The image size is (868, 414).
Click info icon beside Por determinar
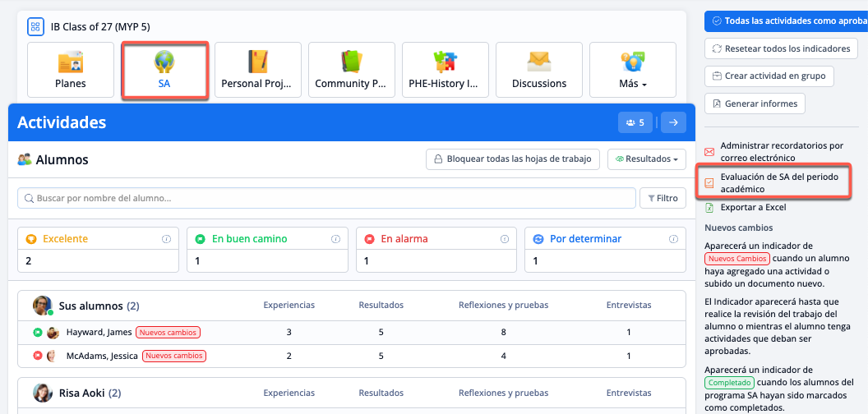click(673, 239)
